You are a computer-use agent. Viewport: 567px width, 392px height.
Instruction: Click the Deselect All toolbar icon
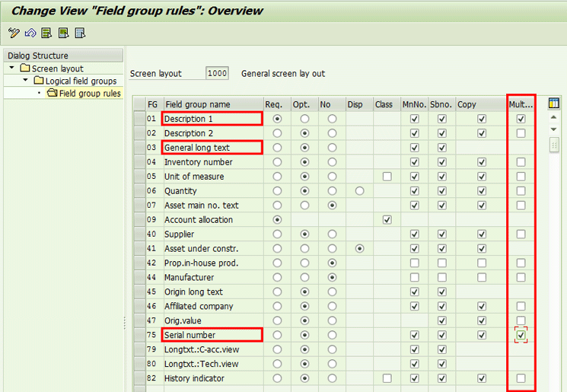(80, 33)
